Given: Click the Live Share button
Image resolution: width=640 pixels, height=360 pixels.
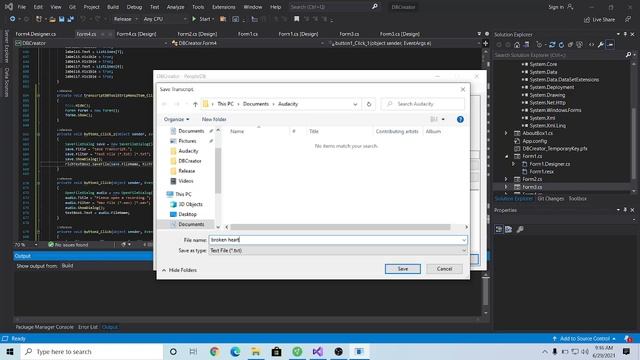Looking at the screenshot, I should (599, 19).
